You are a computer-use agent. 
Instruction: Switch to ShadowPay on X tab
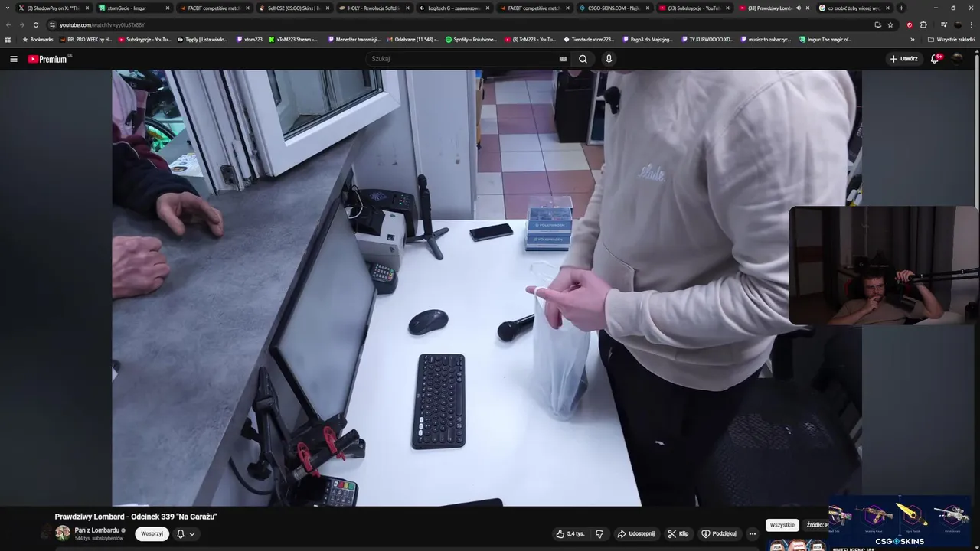coord(54,8)
